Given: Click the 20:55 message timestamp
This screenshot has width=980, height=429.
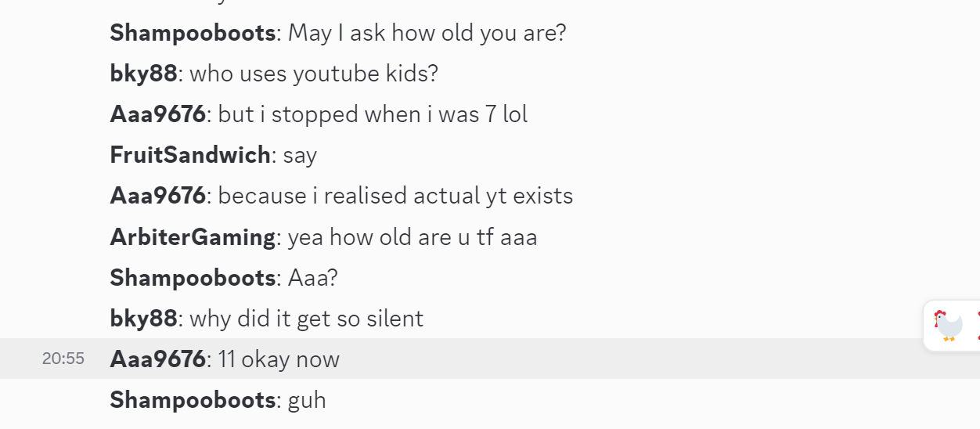Looking at the screenshot, I should (x=63, y=359).
